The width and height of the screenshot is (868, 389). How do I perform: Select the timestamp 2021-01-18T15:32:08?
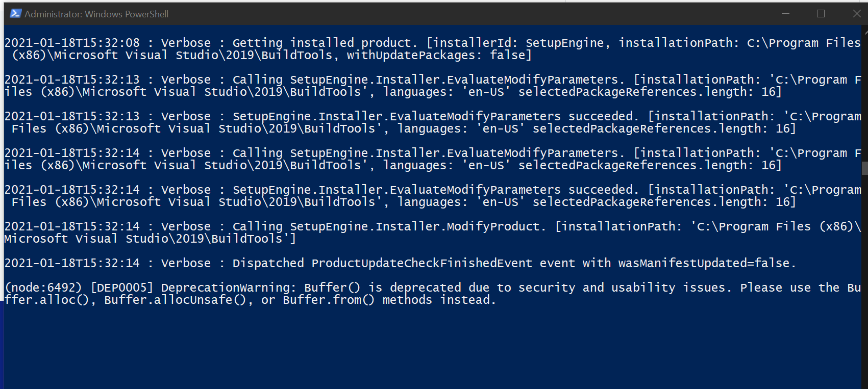click(x=71, y=42)
